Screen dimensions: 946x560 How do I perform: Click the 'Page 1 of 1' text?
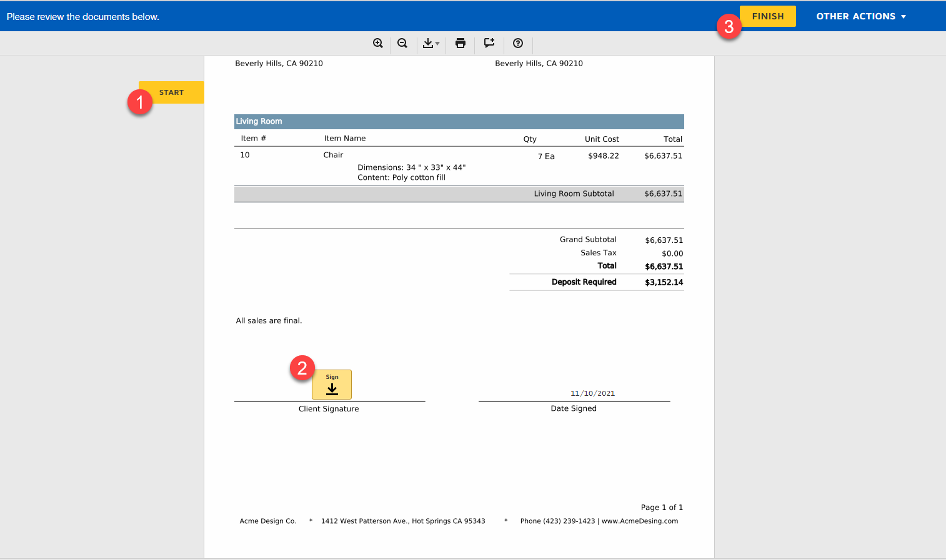[662, 508]
